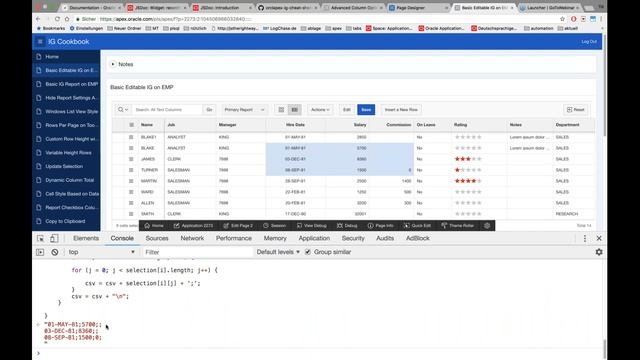Open the Primary Report dropdown
The height and width of the screenshot is (360, 640).
click(x=244, y=110)
